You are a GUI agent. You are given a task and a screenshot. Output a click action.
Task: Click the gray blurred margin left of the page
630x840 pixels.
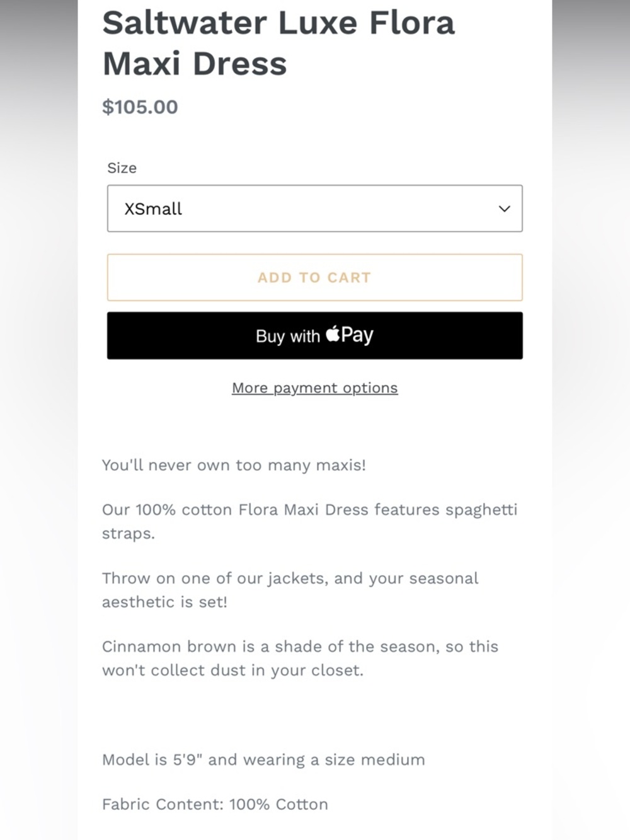point(38,420)
